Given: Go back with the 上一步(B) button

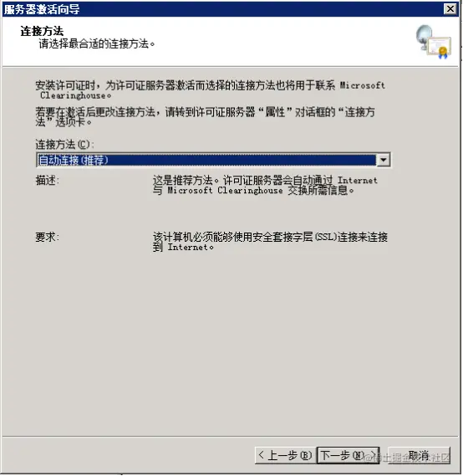Looking at the screenshot, I should [x=285, y=455].
